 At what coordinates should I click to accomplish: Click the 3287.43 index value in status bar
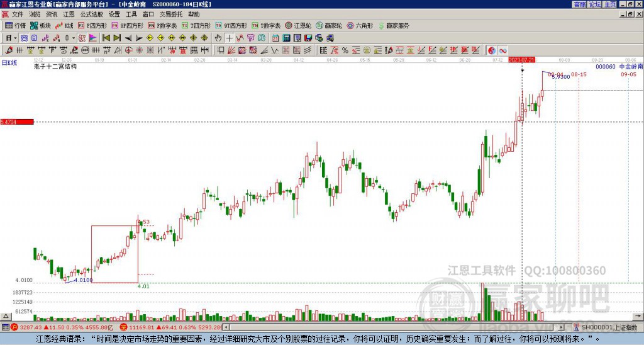(x=31, y=327)
